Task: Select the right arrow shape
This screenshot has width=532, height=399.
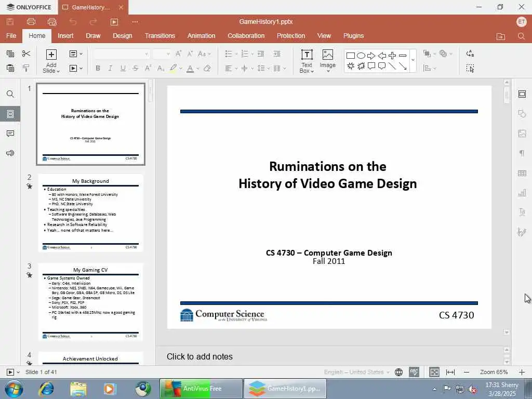Action: 371,55
